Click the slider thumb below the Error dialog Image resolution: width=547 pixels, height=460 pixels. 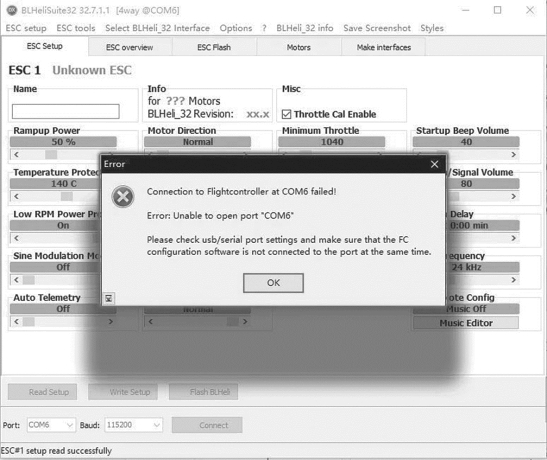(232, 322)
